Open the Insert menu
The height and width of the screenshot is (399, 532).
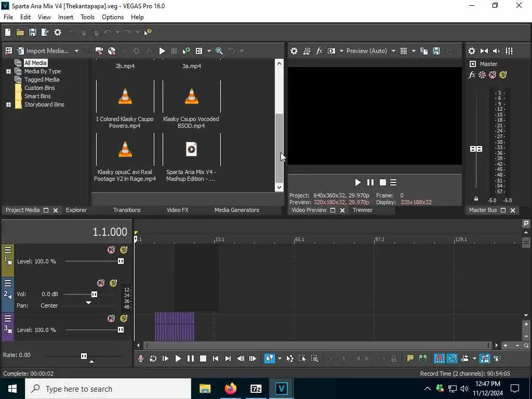pos(65,17)
